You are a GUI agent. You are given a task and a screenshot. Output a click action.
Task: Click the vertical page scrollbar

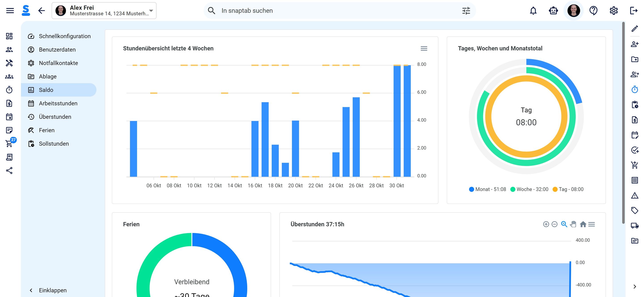(x=623, y=123)
